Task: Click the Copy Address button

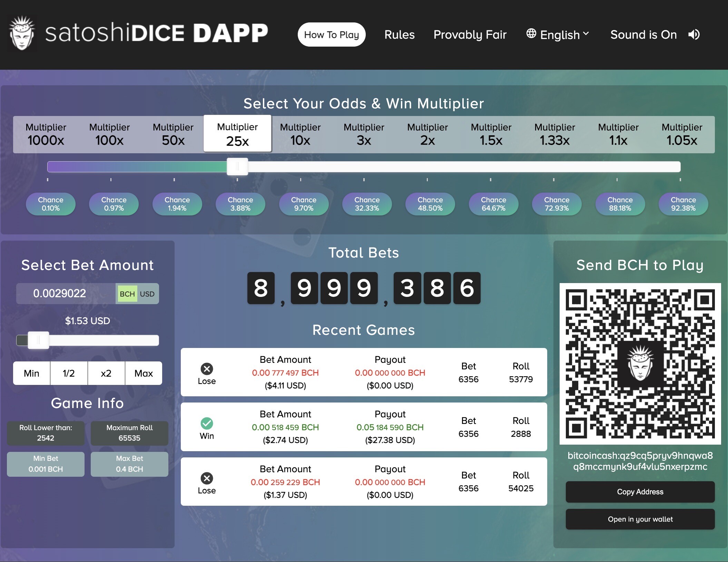Action: coord(640,492)
